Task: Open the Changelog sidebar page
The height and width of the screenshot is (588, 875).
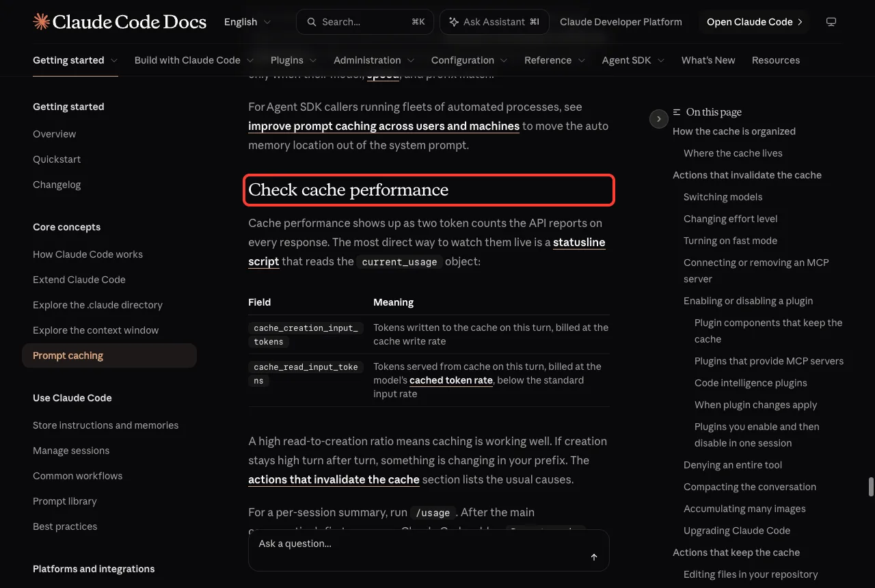Action: click(57, 185)
